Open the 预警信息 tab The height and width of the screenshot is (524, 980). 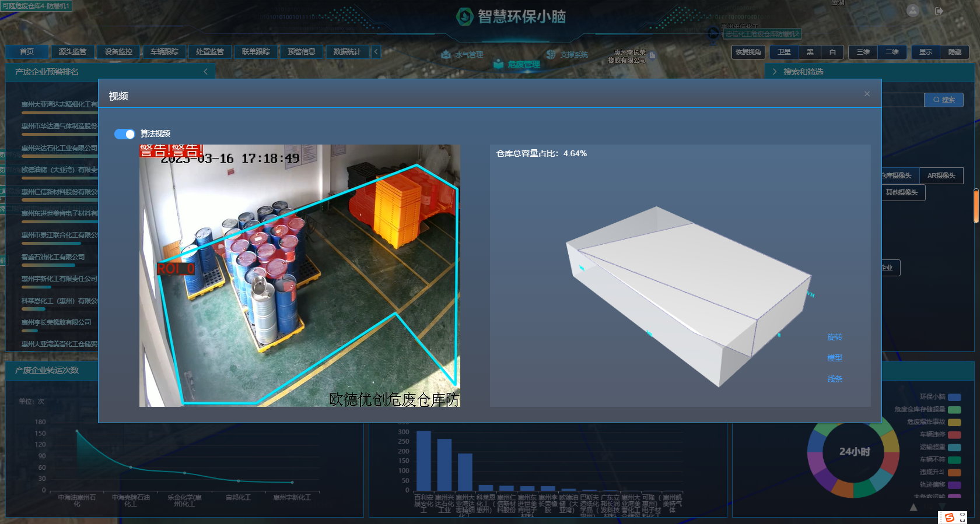click(302, 52)
